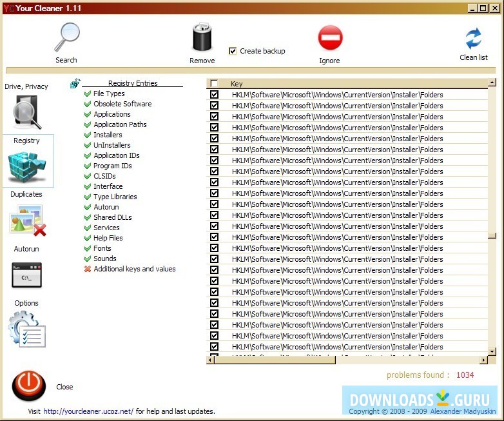Click the vertical scrollbar up arrow
This screenshot has height=421, width=504.
click(x=492, y=83)
